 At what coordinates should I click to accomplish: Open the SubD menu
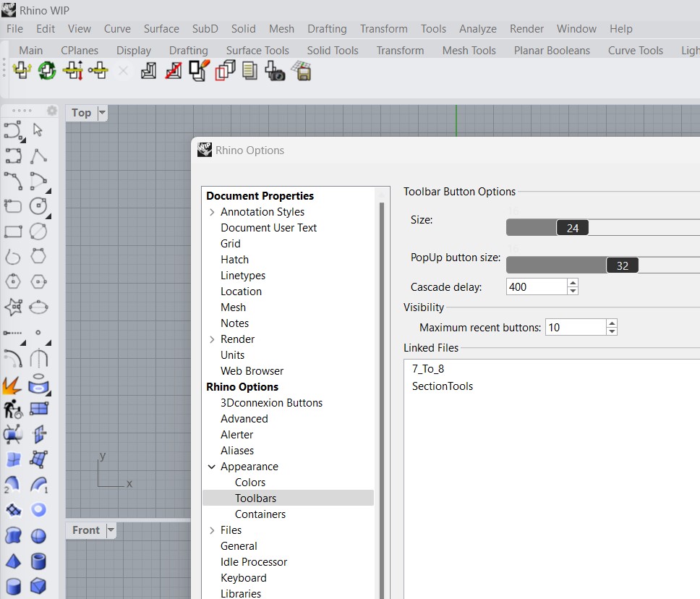[205, 29]
